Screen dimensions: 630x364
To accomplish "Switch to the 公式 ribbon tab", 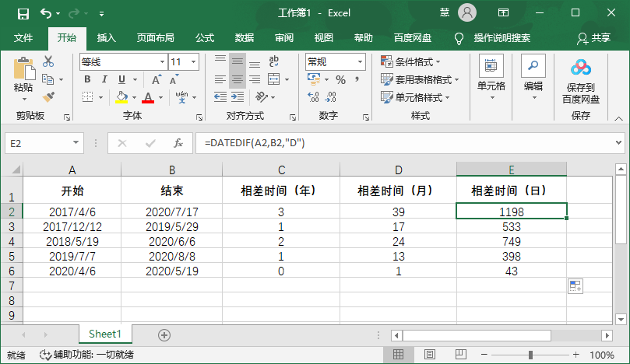I will click(x=205, y=37).
